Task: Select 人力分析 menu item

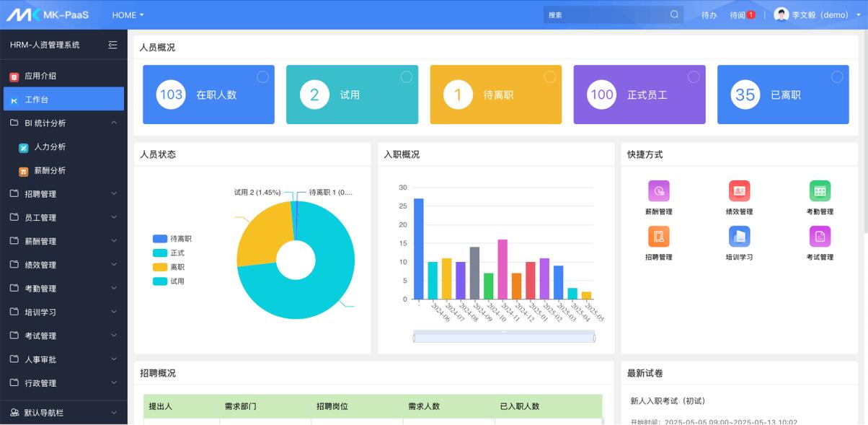Action: click(63, 147)
